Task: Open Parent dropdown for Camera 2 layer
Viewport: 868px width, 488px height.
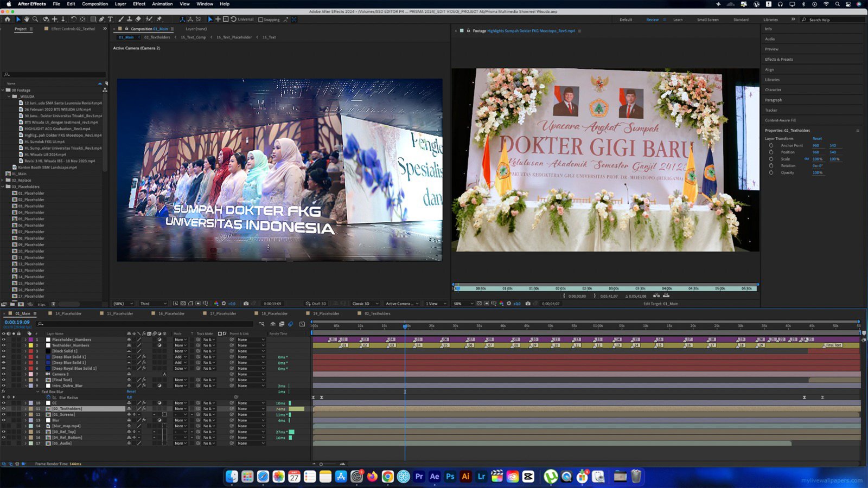Action: pos(251,374)
